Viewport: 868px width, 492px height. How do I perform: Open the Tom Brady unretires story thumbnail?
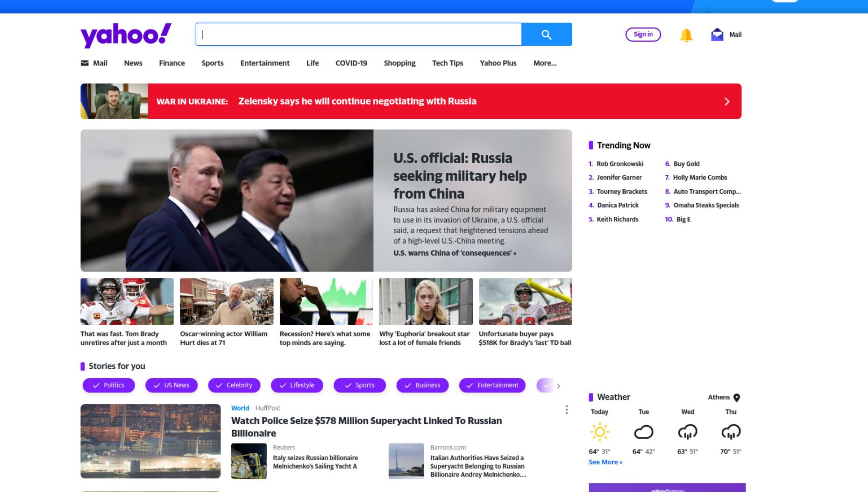point(127,302)
